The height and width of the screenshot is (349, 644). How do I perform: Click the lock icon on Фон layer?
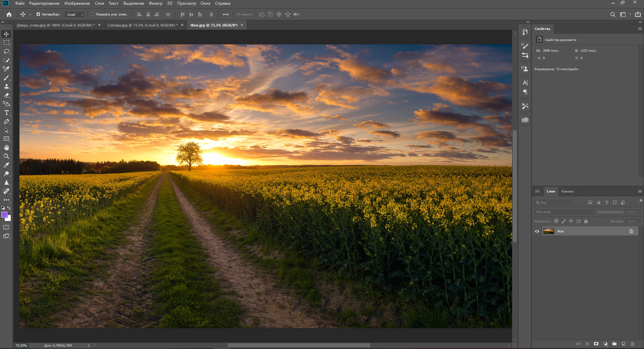[x=631, y=231]
